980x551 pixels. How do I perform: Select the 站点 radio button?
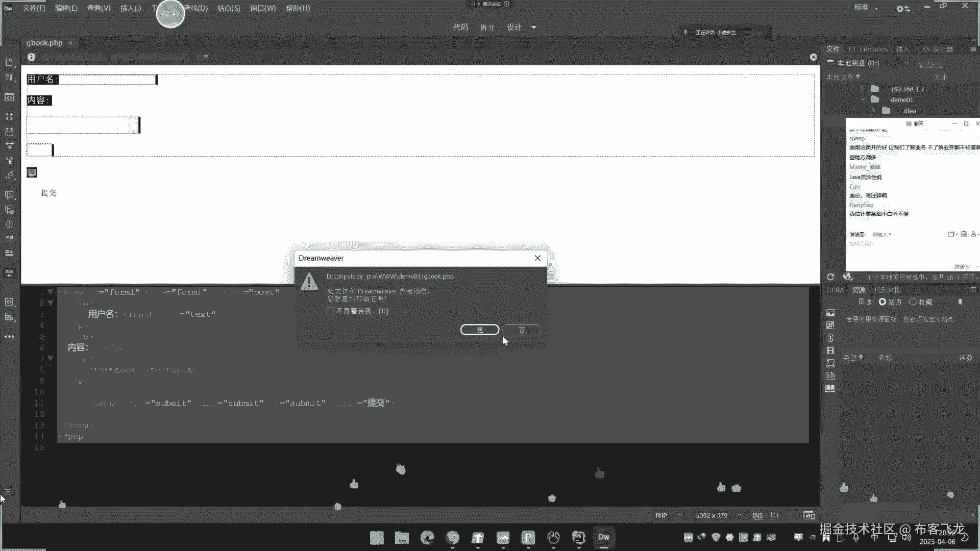coord(882,302)
